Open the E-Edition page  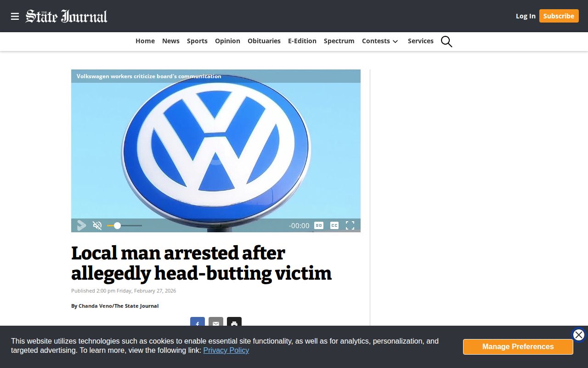tap(302, 41)
